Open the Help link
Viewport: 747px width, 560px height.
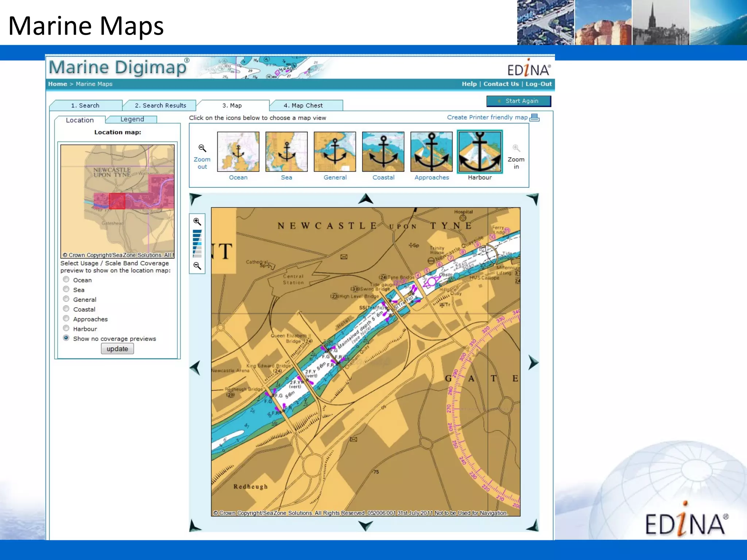pos(469,84)
